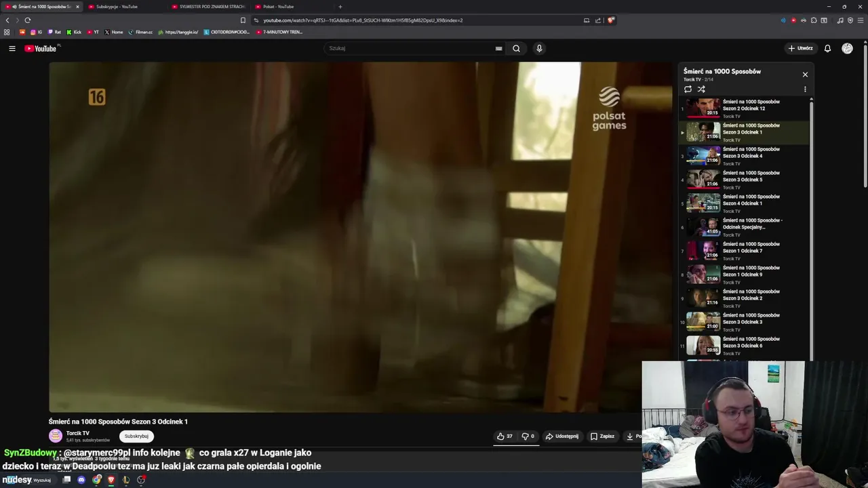The image size is (868, 488).
Task: Open a new browser tab with plus
Action: pyautogui.click(x=340, y=7)
